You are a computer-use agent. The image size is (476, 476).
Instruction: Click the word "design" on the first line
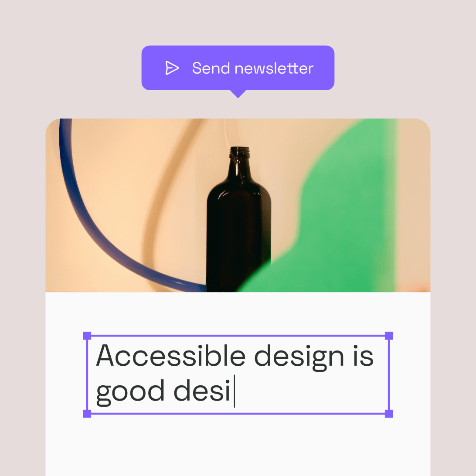pyautogui.click(x=299, y=357)
